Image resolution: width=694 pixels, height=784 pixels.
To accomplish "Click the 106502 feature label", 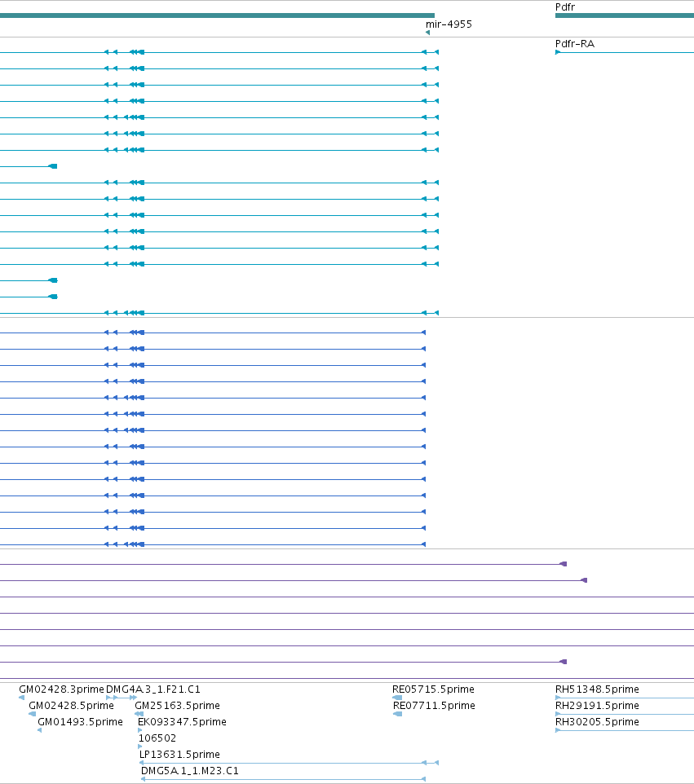I will point(157,738).
